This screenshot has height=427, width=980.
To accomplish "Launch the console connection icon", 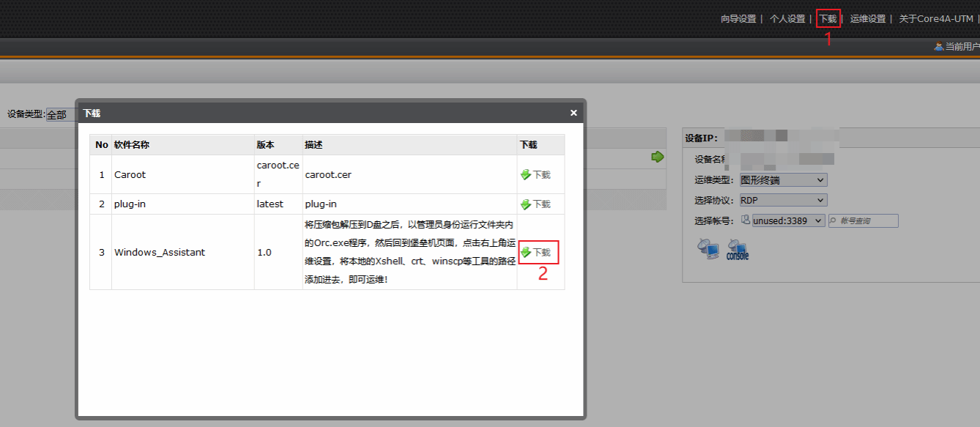I will pyautogui.click(x=737, y=250).
